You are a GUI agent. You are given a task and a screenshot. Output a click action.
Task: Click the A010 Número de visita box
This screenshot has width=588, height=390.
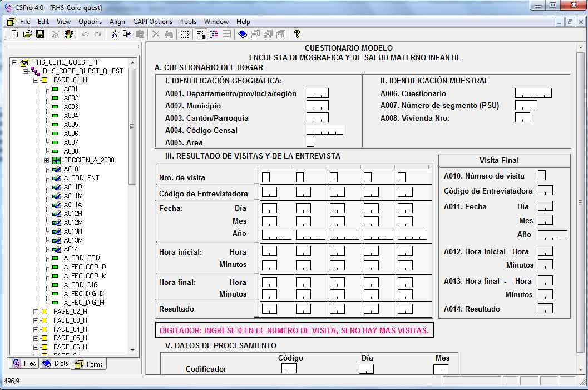tap(542, 175)
